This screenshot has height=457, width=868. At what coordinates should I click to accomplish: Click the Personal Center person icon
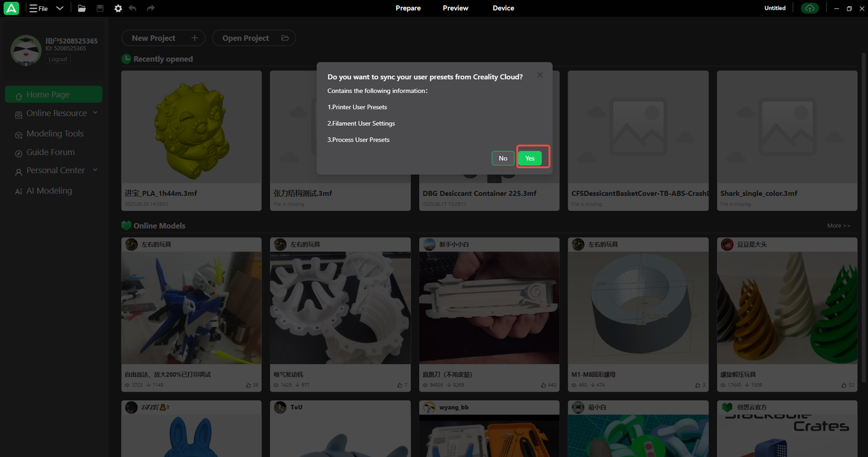[x=19, y=172]
